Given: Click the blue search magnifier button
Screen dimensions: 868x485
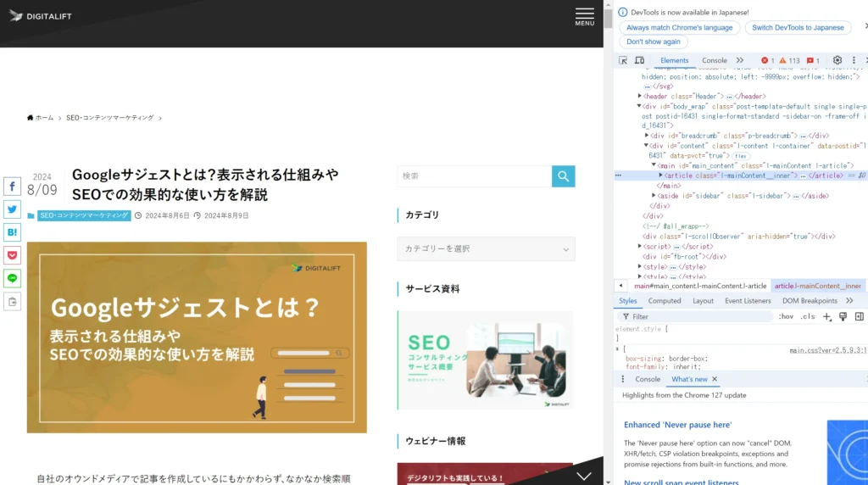Looking at the screenshot, I should 563,176.
